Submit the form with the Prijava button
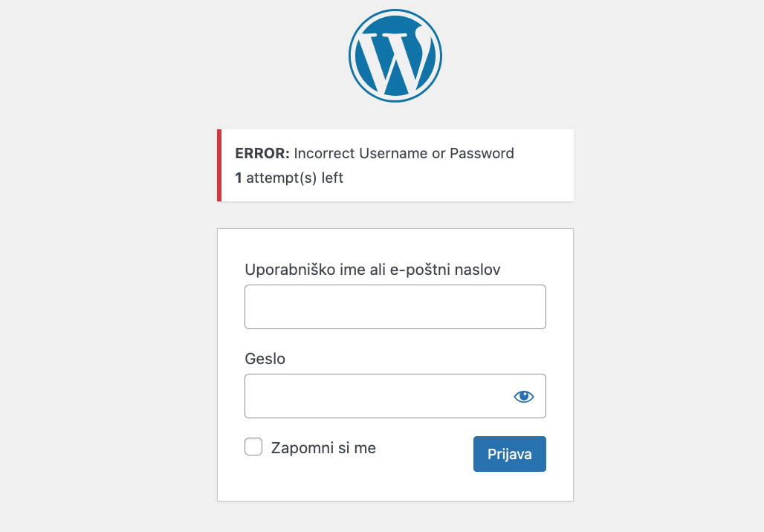 pyautogui.click(x=510, y=454)
